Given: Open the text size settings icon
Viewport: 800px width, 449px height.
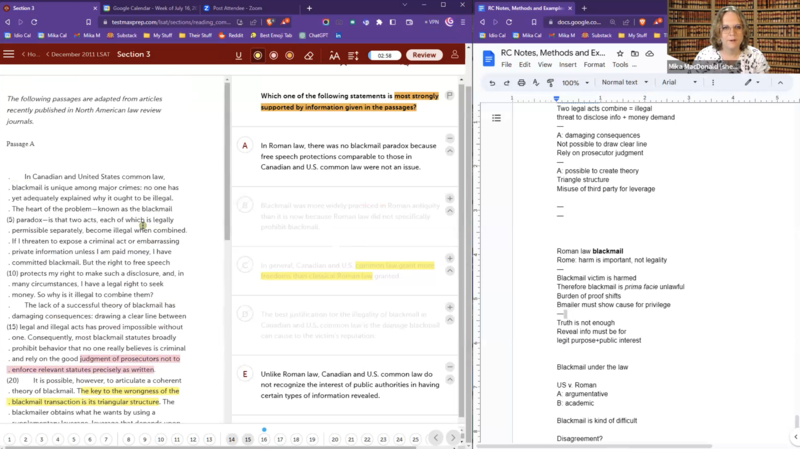Looking at the screenshot, I should (334, 55).
